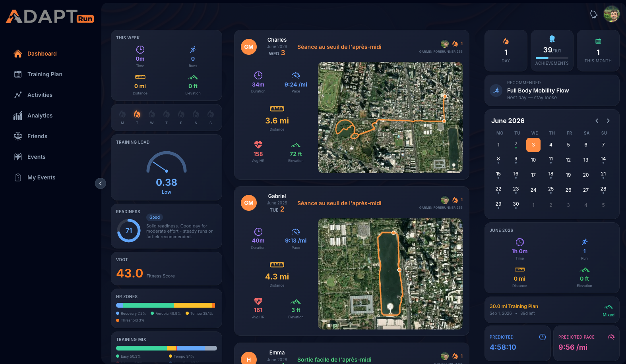
Task: Select June 3 in the calendar
Action: pos(533,145)
